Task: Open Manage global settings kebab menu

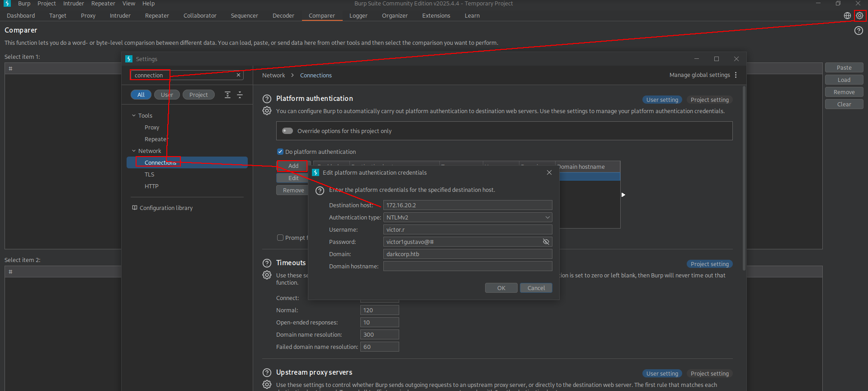Action: pyautogui.click(x=736, y=75)
